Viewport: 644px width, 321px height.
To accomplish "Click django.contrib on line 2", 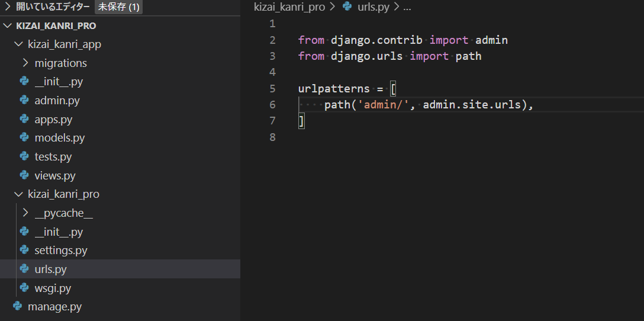I will [376, 40].
